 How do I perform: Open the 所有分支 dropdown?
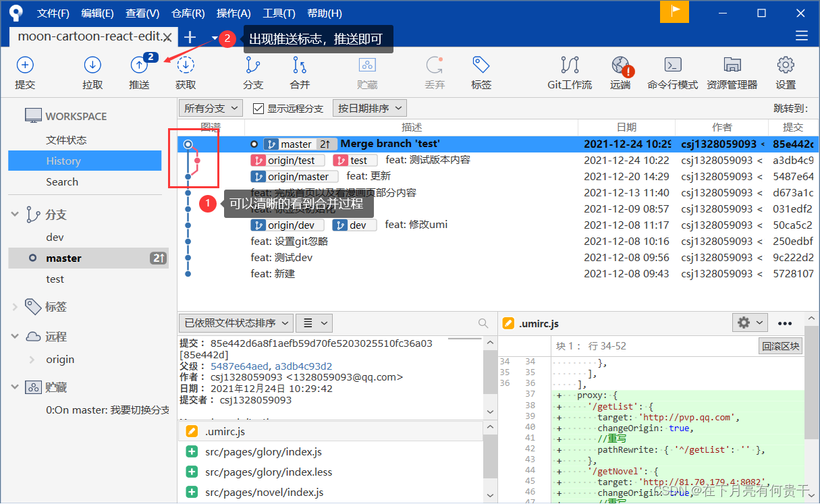tap(211, 108)
